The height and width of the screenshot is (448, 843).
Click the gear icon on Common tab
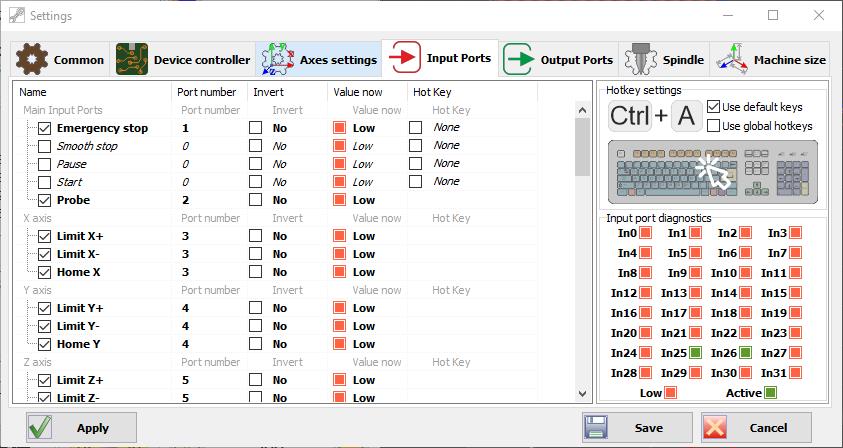[x=32, y=59]
